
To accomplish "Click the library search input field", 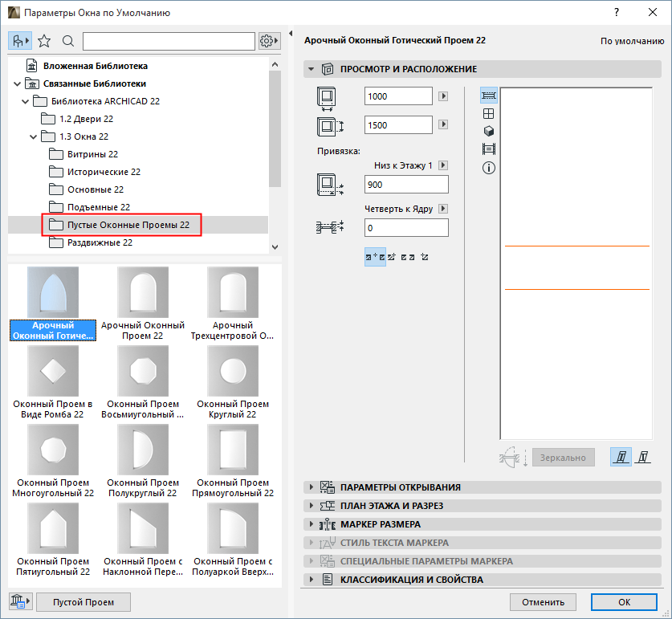I will (169, 41).
